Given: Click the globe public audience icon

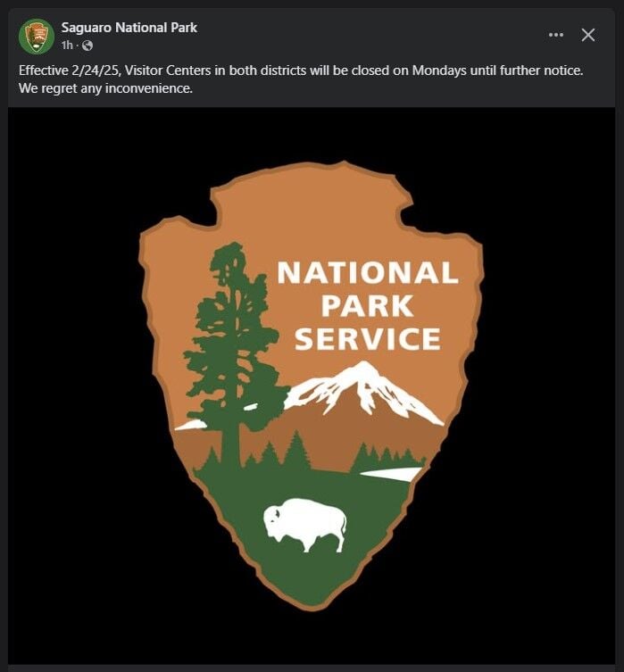Looking at the screenshot, I should (87, 46).
